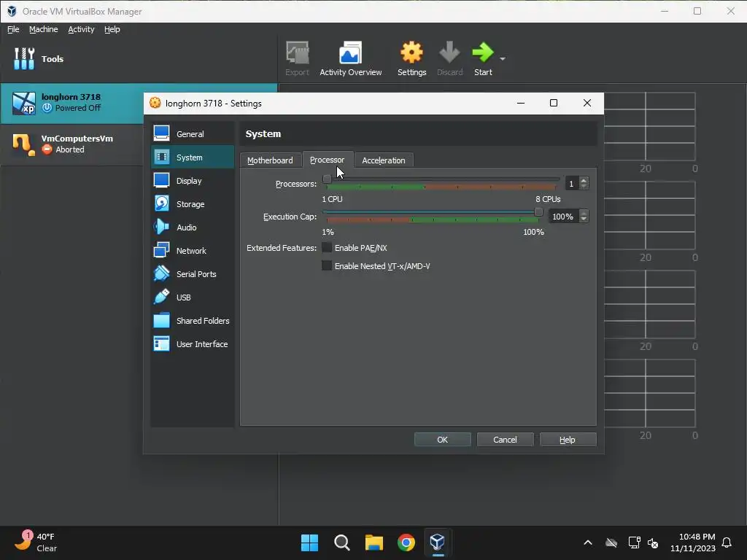The image size is (747, 560).
Task: Open the Machine menu
Action: [43, 29]
